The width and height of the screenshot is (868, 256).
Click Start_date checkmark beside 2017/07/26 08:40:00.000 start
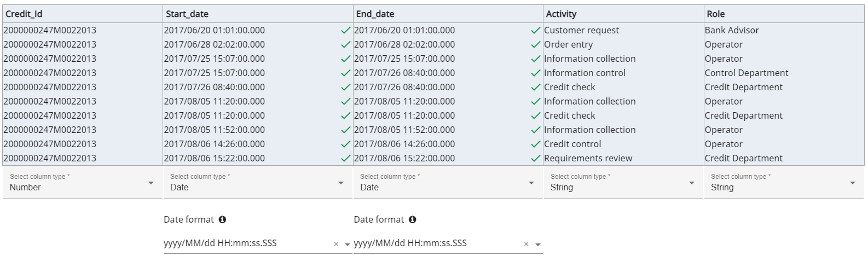click(x=345, y=88)
